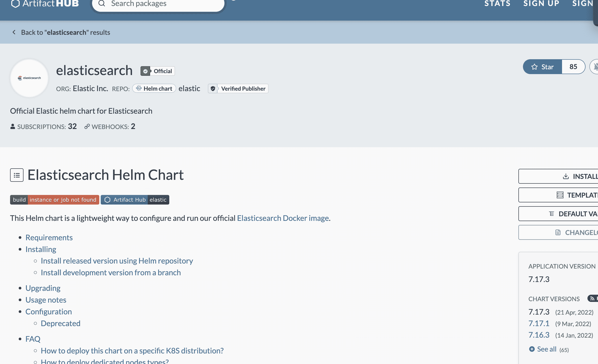The height and width of the screenshot is (364, 598).
Task: Open the elastic repository link
Action: coord(189,88)
